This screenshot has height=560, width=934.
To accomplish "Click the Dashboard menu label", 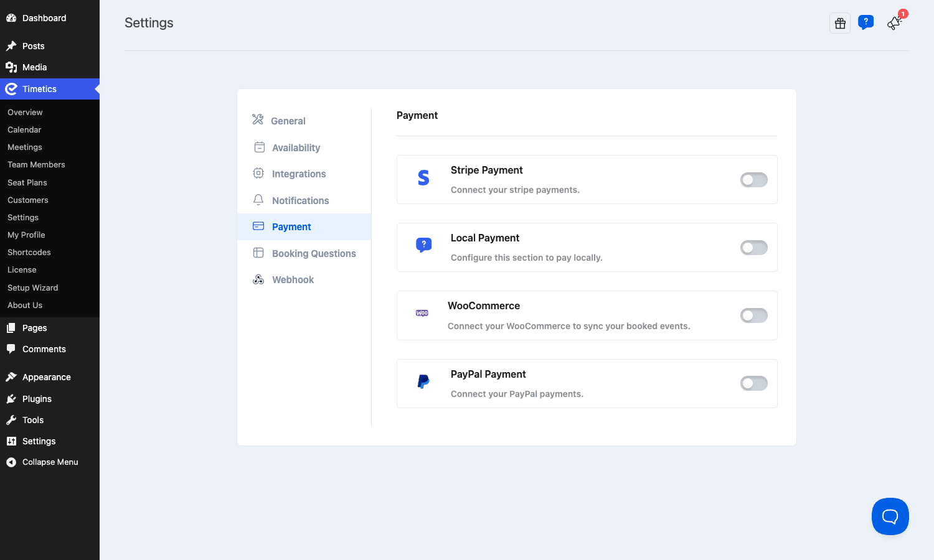I will [x=44, y=18].
